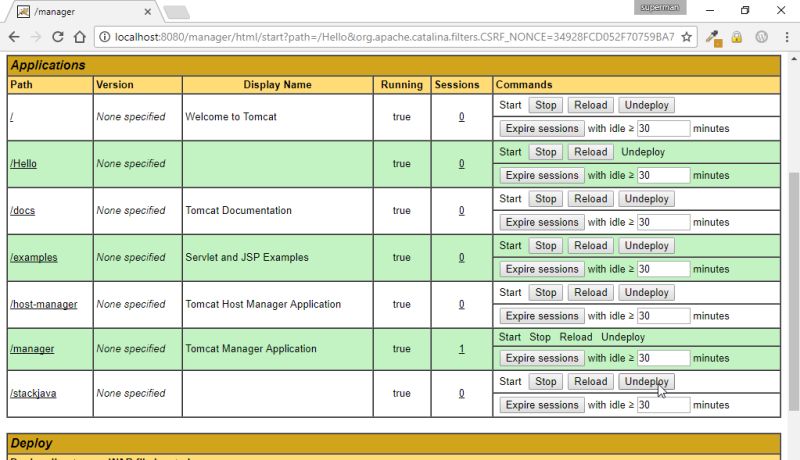Expire sessions for /manager
The image size is (800, 460).
(x=542, y=358)
